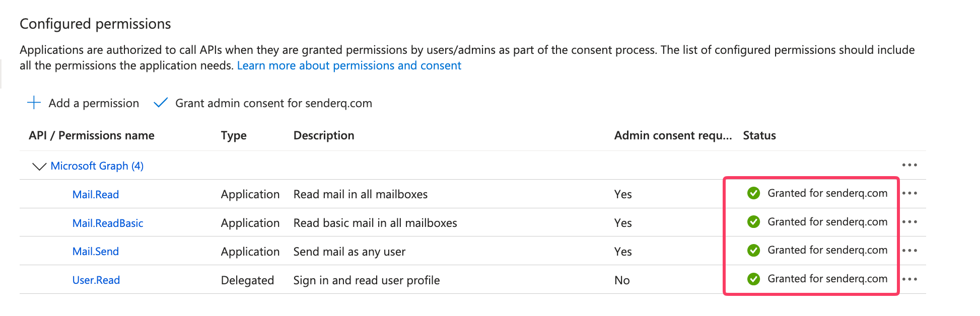980x316 pixels.
Task: Open the ellipsis menu for Mail.Read row
Action: tap(909, 193)
